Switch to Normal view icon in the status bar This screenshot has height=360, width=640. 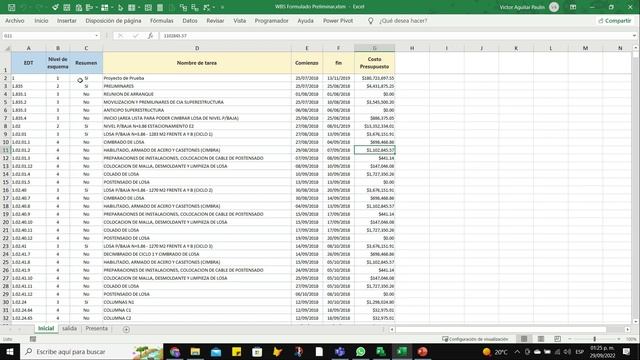[524, 339]
